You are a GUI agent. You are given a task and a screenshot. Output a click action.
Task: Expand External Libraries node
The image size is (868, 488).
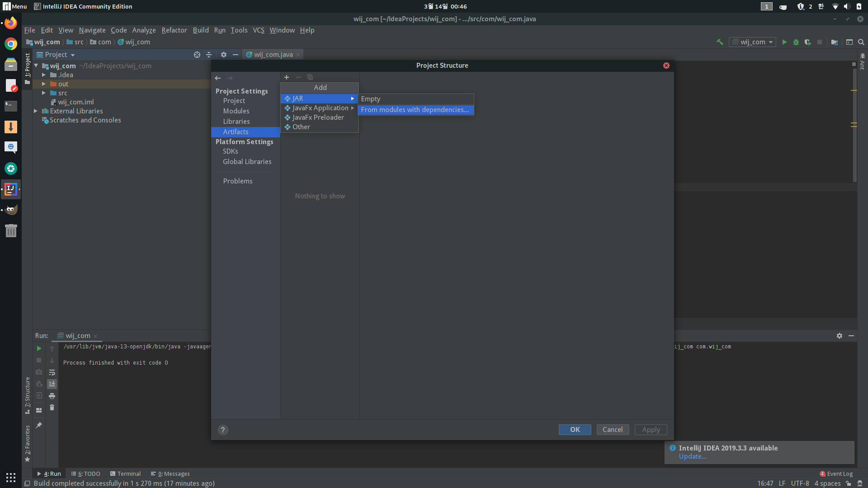[x=36, y=111]
